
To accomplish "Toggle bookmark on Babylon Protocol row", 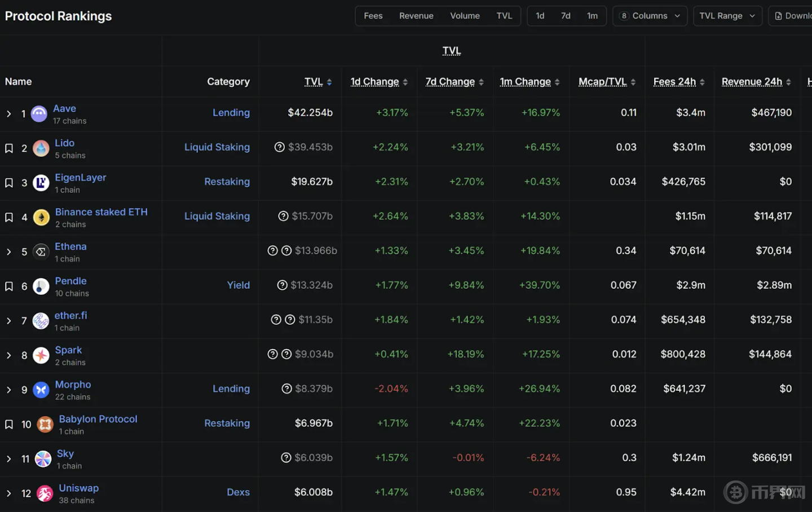I will point(9,425).
